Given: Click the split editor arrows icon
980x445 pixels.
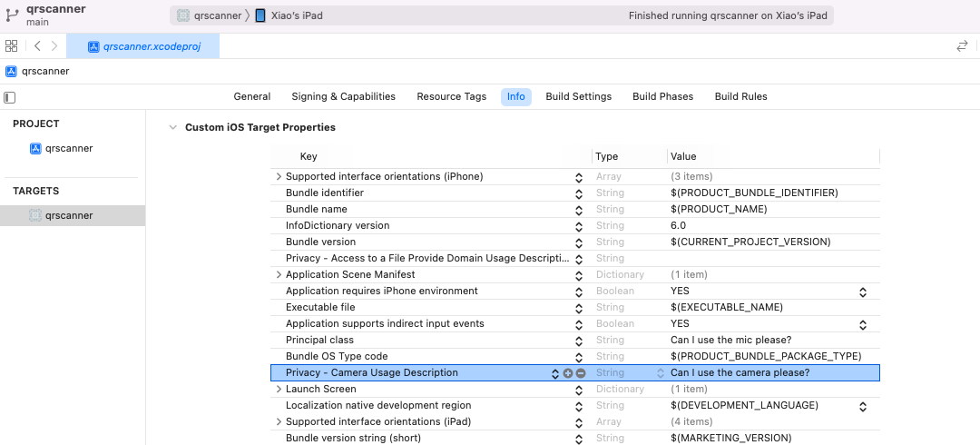Looking at the screenshot, I should click(962, 45).
